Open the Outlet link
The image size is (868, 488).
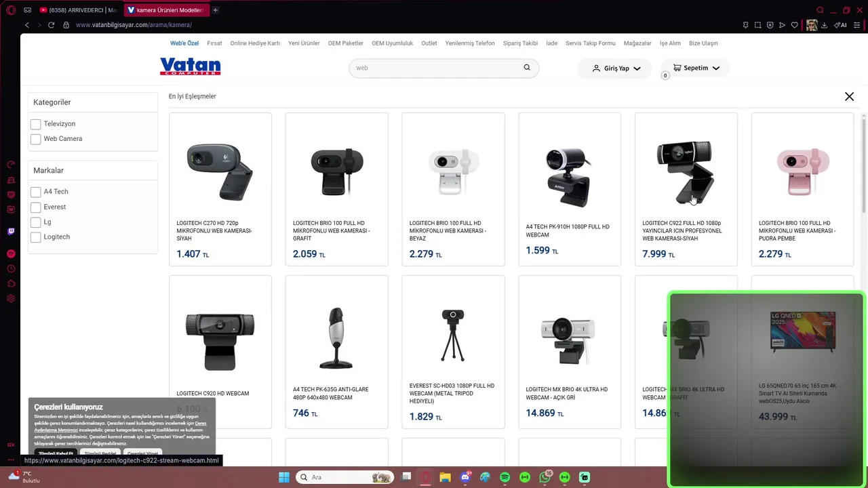pos(429,43)
